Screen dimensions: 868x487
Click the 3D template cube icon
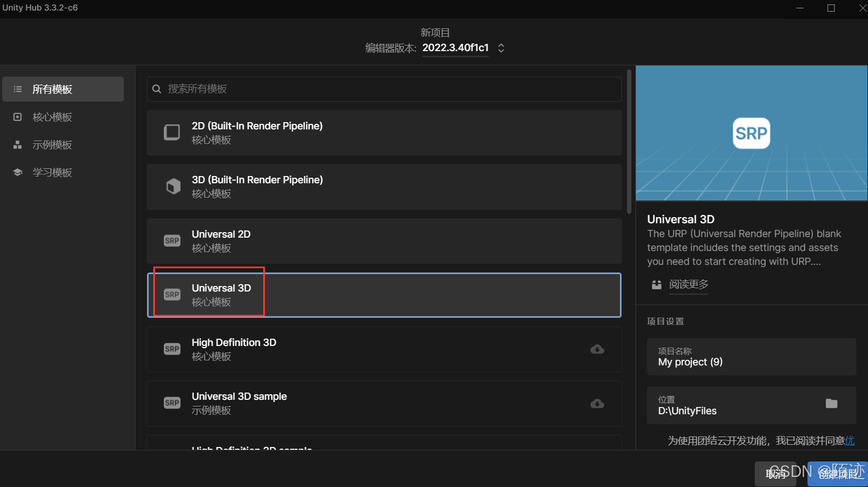point(173,186)
